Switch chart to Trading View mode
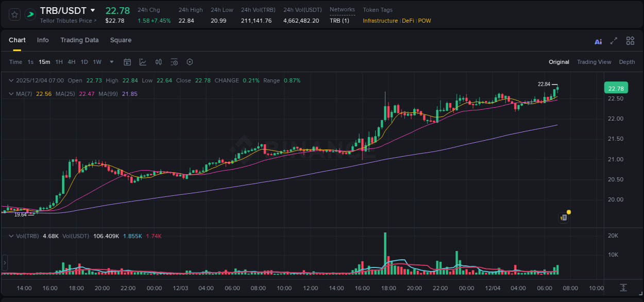The height and width of the screenshot is (302, 644). 594,62
